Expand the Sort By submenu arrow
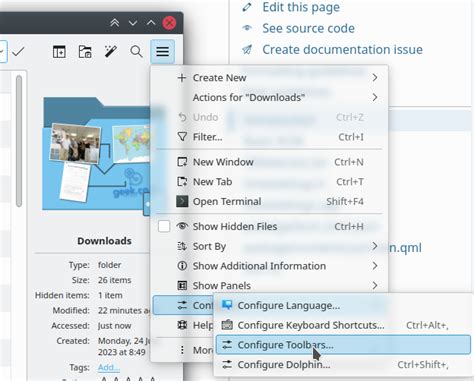The image size is (474, 381). click(375, 246)
